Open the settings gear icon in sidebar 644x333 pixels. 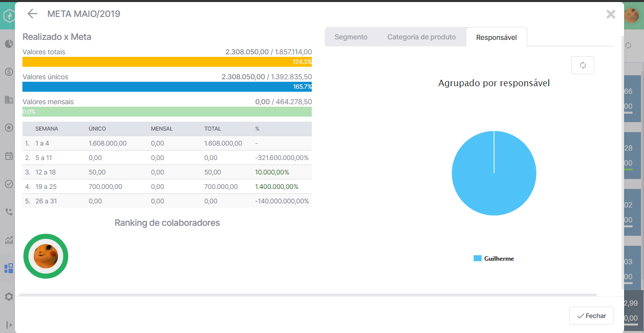8,297
